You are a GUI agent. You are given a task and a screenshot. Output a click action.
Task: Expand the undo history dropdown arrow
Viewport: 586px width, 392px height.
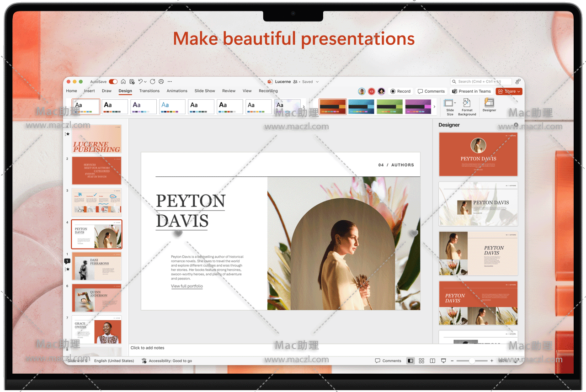click(x=145, y=82)
